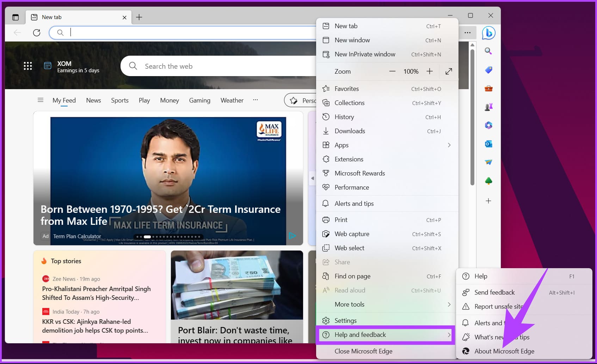The width and height of the screenshot is (597, 364).
Task: Click the refresh page icon
Action: [x=37, y=33]
